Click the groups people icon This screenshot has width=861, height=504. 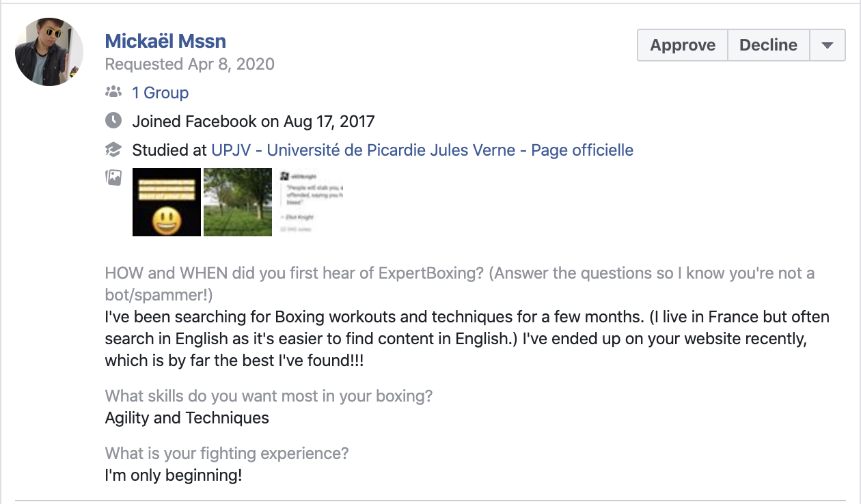tap(113, 92)
